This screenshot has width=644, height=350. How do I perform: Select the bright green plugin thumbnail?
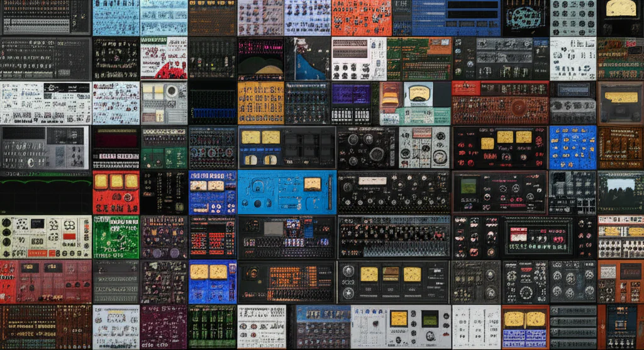pyautogui.click(x=116, y=237)
